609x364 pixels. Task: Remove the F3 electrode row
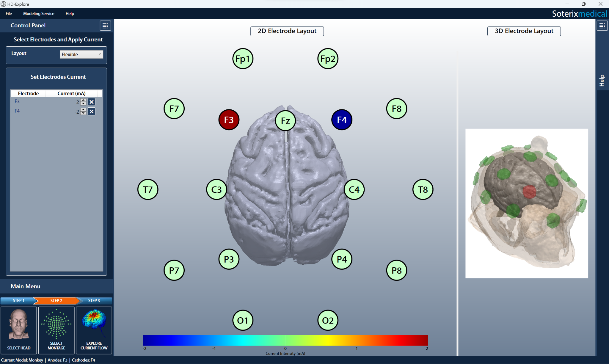point(92,102)
